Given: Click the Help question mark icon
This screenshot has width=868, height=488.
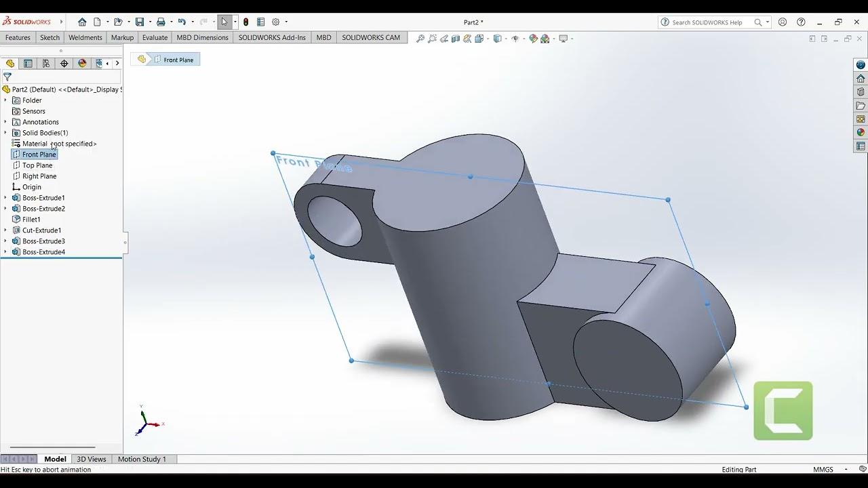Looking at the screenshot, I should [x=801, y=22].
